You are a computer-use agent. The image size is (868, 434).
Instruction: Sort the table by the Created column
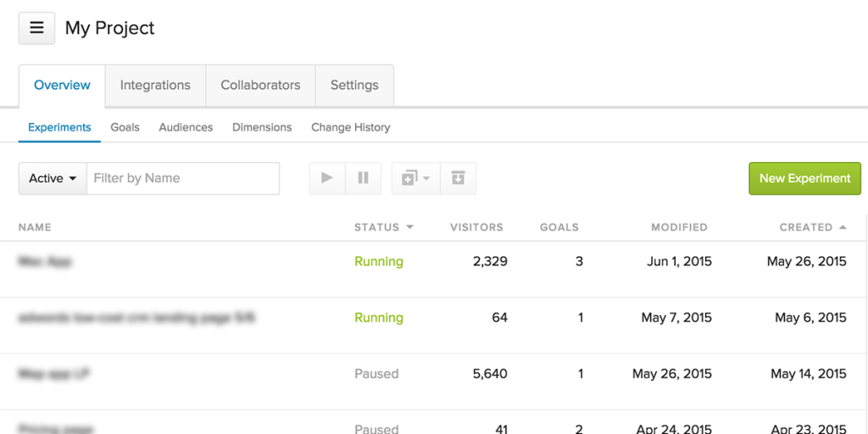coord(812,227)
